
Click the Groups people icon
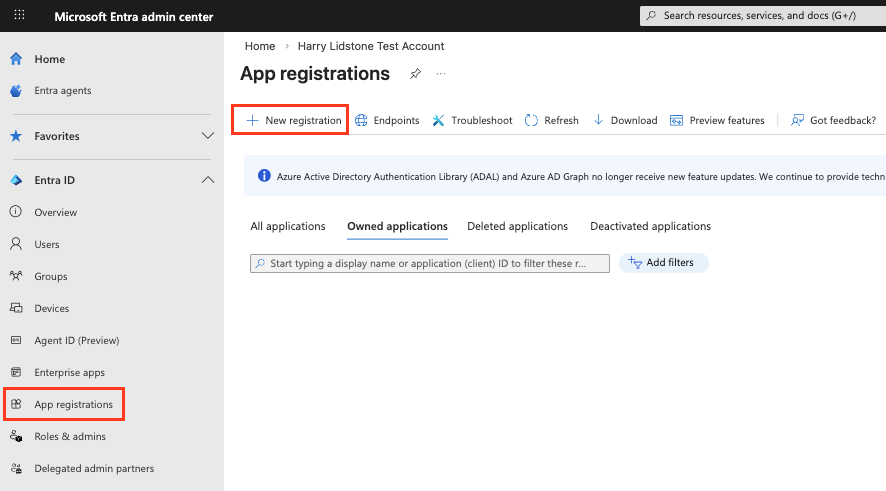16,276
